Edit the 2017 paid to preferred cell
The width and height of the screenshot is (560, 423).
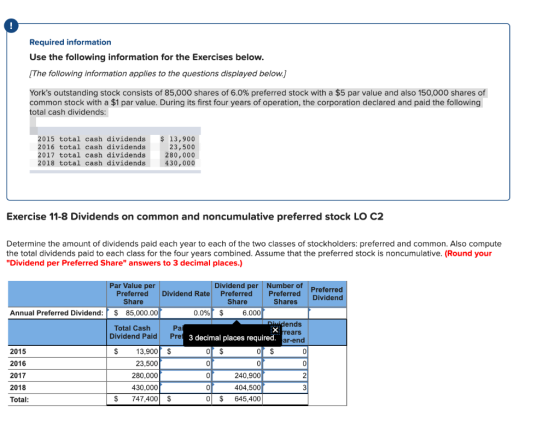click(186, 375)
